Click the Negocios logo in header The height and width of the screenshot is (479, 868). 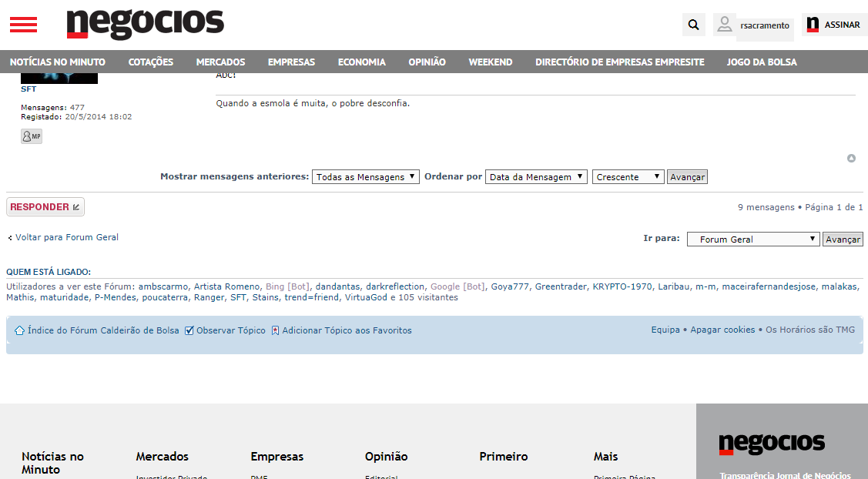(x=145, y=25)
